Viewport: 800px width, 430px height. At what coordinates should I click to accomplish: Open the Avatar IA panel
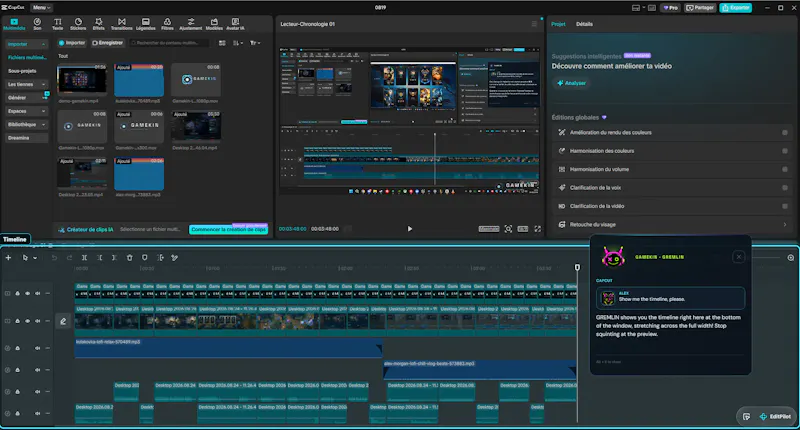point(235,23)
